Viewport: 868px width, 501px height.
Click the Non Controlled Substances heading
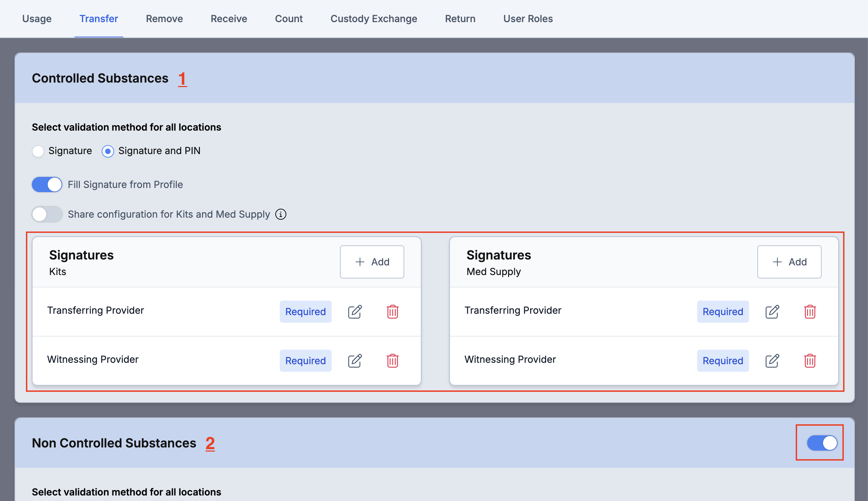[x=114, y=443]
